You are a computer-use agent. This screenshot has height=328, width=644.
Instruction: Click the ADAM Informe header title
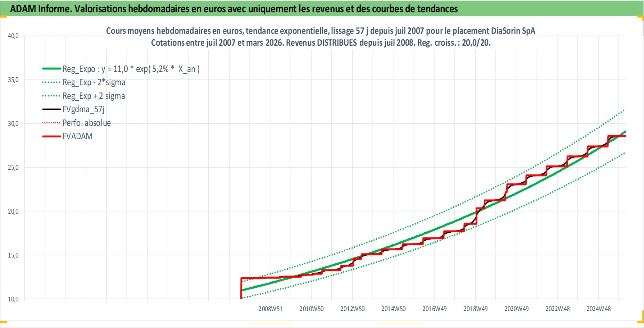tap(234, 9)
